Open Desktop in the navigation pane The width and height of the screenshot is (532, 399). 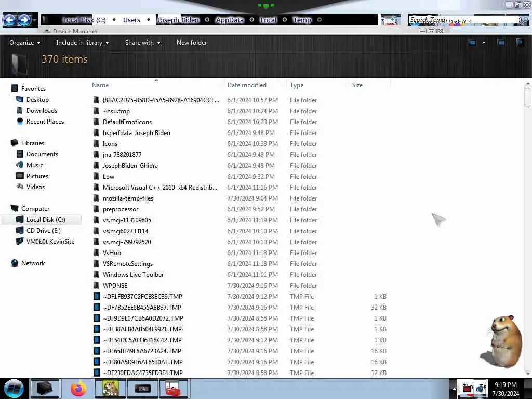point(37,100)
